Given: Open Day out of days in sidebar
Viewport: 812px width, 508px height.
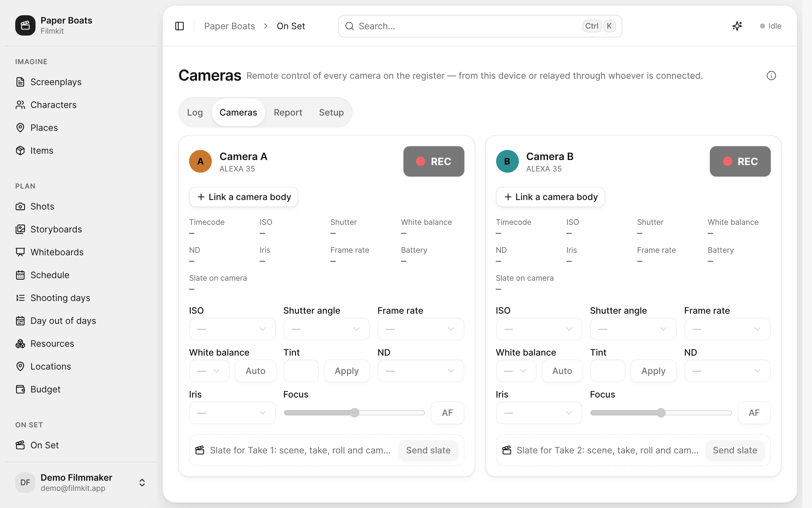Looking at the screenshot, I should [x=81, y=321].
